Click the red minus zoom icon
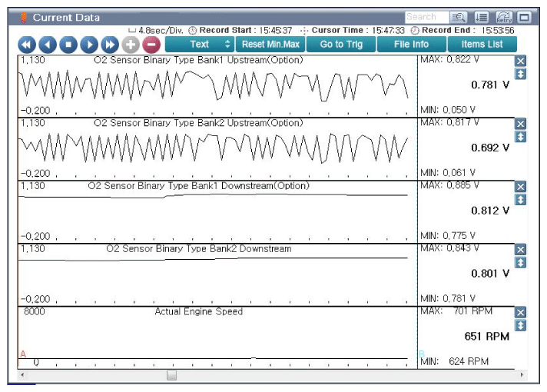This screenshot has height=392, width=547. [151, 45]
